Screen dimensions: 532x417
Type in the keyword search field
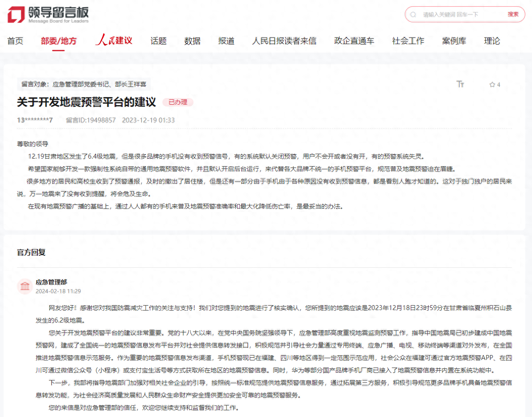point(462,15)
